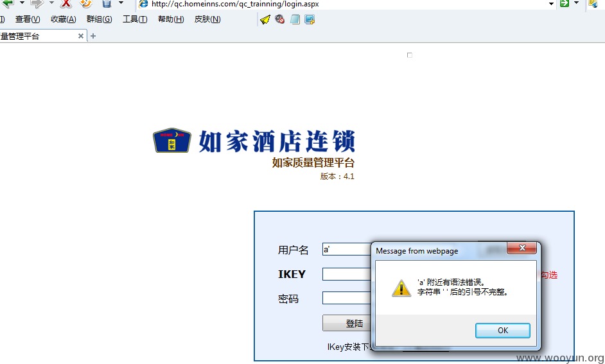Click the trash bin toolbar icon
The image size is (605, 364).
(x=107, y=3)
